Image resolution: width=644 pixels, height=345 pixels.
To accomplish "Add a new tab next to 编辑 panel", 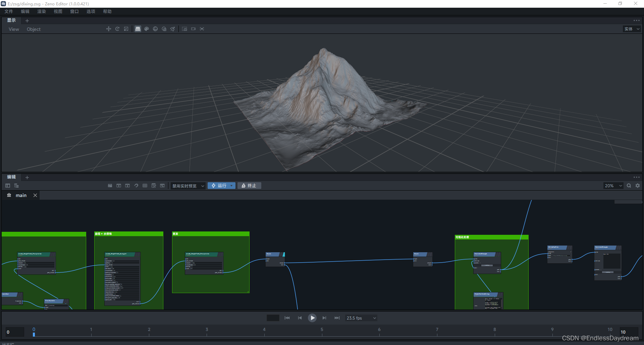I will [x=27, y=178].
